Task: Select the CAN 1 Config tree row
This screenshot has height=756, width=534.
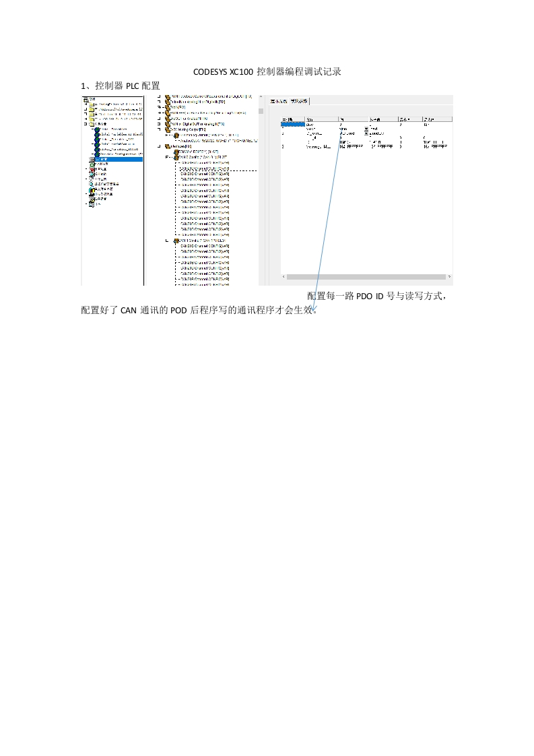Action: point(199,241)
